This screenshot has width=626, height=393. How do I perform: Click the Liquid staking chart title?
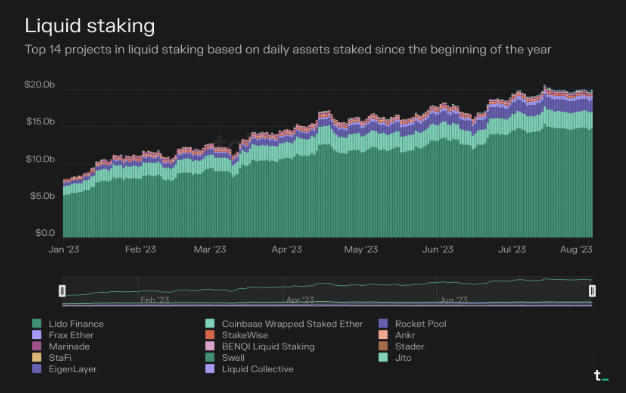coord(90,26)
